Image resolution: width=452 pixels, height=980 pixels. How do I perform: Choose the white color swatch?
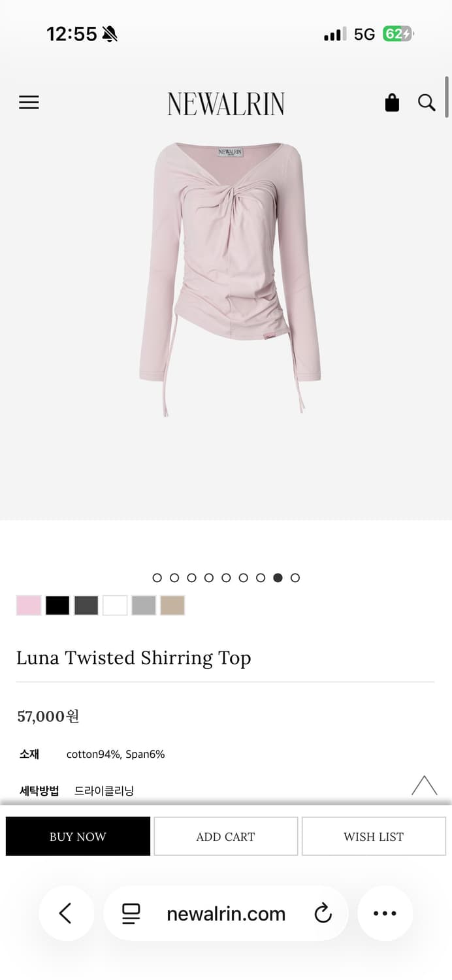pos(115,606)
